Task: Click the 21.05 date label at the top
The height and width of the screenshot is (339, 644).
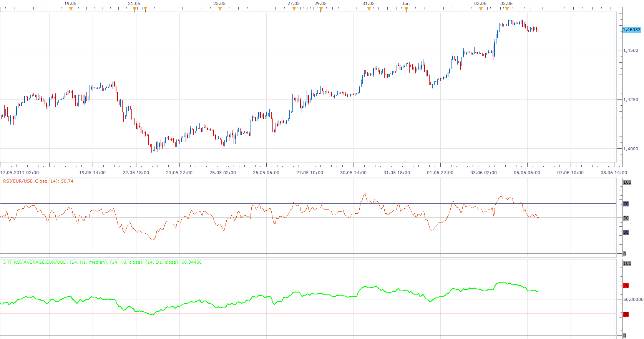Action: [x=134, y=3]
